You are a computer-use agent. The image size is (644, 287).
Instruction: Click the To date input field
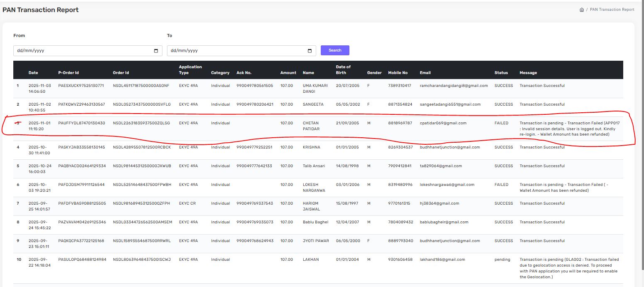pos(237,51)
